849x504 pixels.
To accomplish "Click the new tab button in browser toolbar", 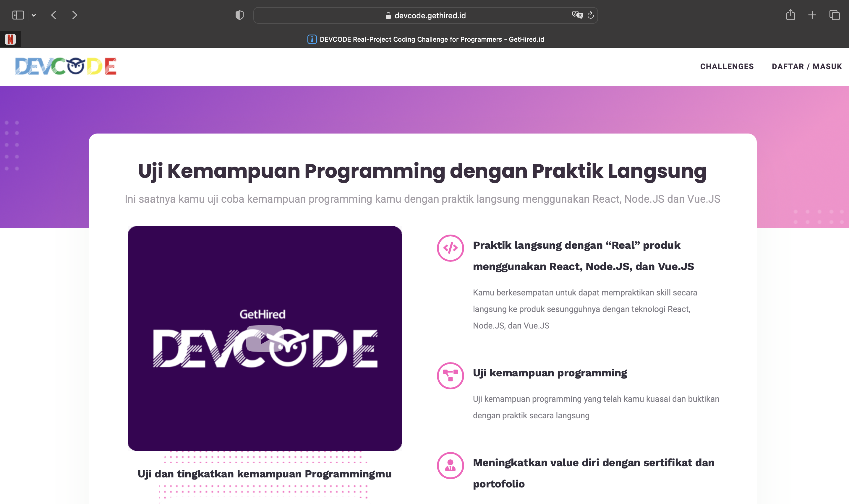I will 812,15.
